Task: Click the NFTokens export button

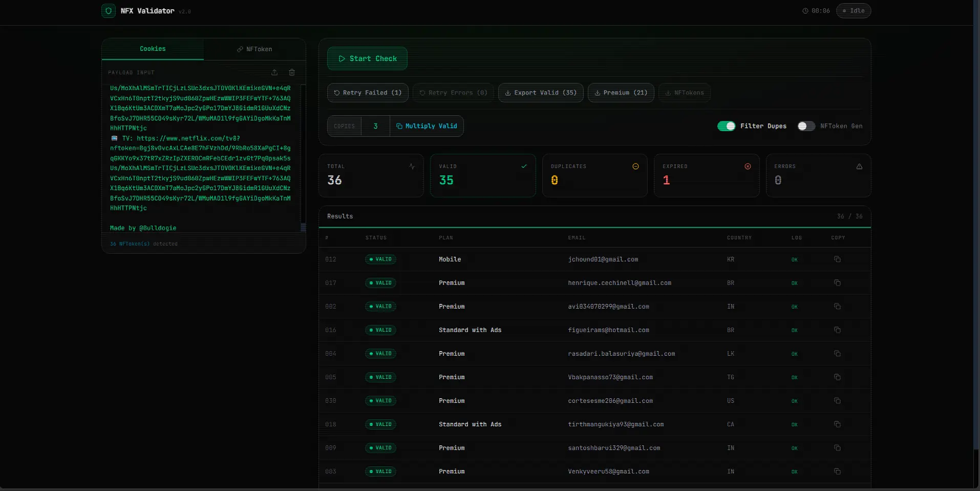Action: coord(685,93)
